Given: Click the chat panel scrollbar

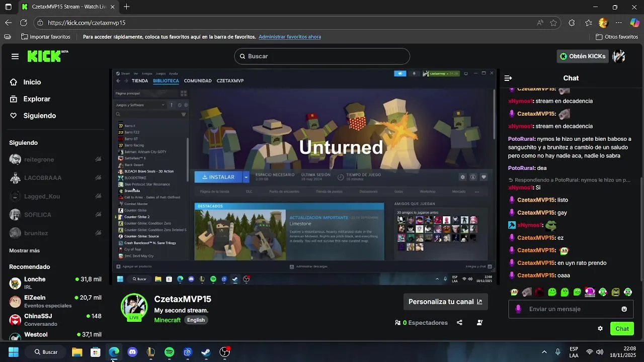Looking at the screenshot, I should pos(641,229).
